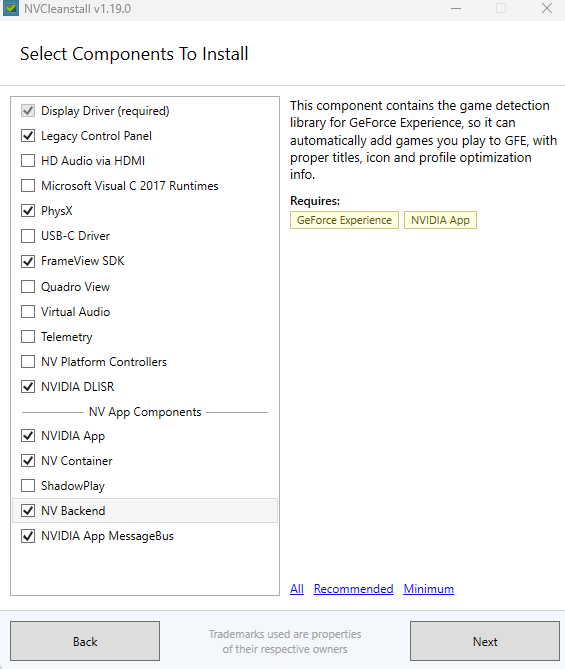The width and height of the screenshot is (565, 669).
Task: Disable the FrameView SDK component
Action: tap(28, 261)
